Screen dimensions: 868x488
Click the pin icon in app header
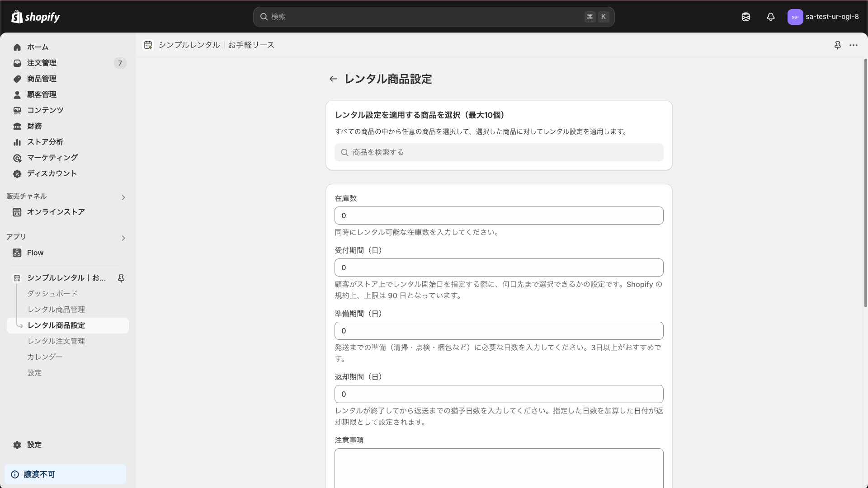838,45
